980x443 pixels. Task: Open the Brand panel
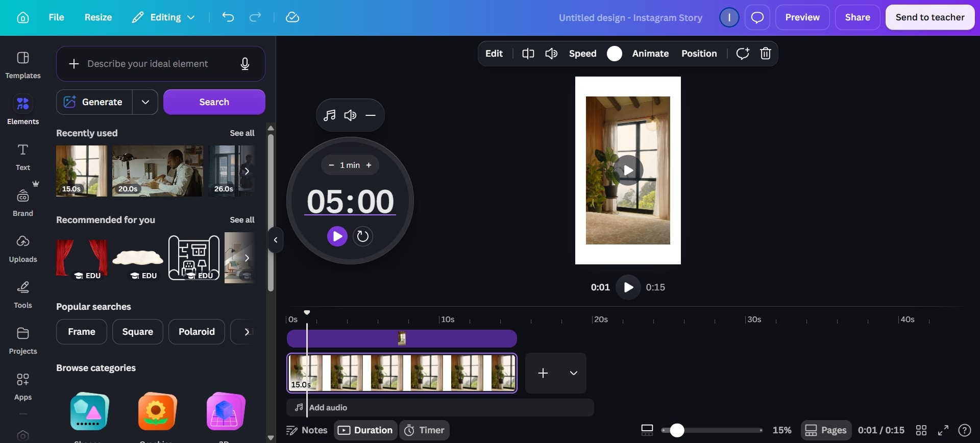point(23,203)
